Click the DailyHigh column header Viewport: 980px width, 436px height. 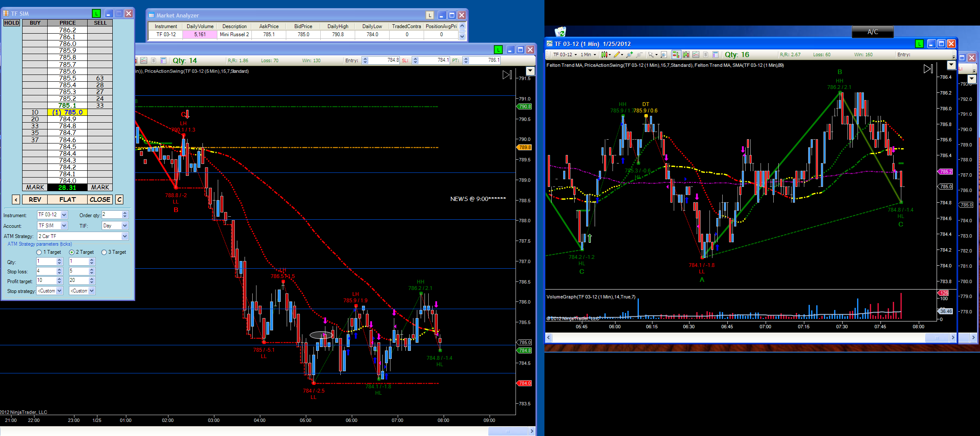coord(338,26)
